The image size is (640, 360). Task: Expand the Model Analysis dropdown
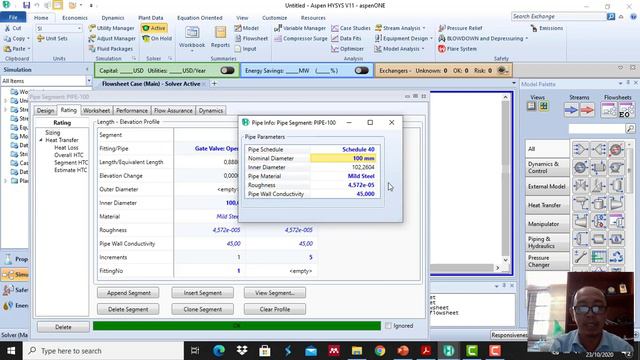click(x=423, y=49)
